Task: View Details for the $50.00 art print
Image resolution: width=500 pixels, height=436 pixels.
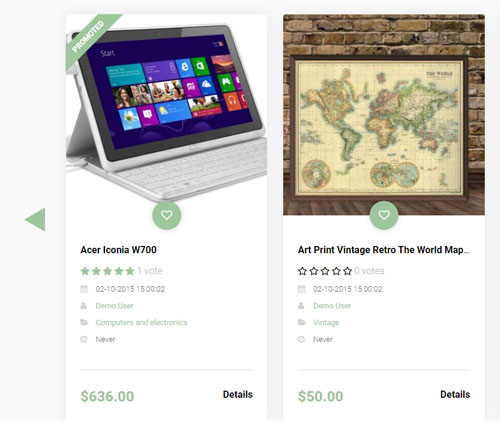Action: pos(455,394)
